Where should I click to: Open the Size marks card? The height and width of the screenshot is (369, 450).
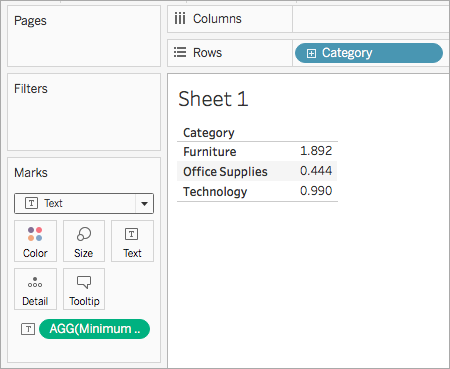tap(84, 241)
